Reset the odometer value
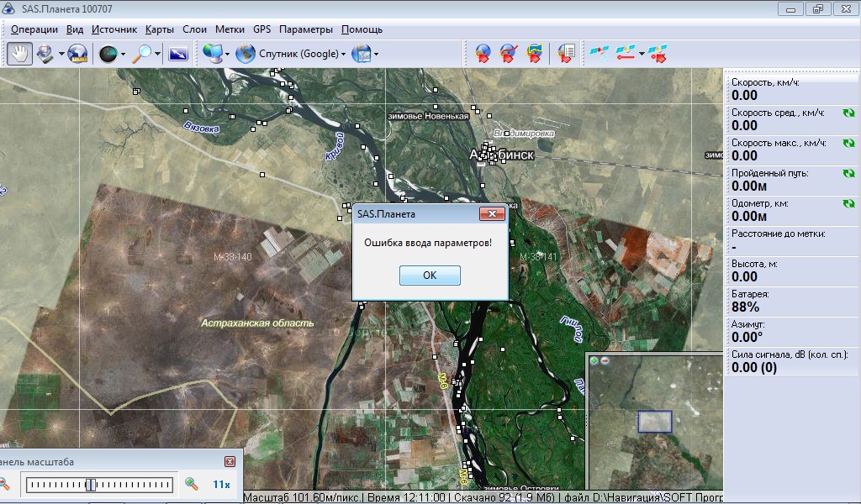 tap(848, 203)
